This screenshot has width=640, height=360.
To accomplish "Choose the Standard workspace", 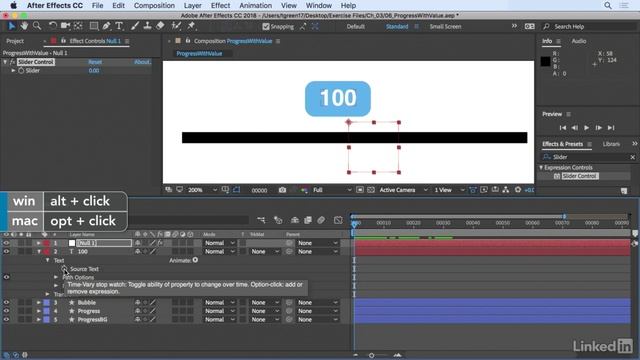I will (x=397, y=27).
